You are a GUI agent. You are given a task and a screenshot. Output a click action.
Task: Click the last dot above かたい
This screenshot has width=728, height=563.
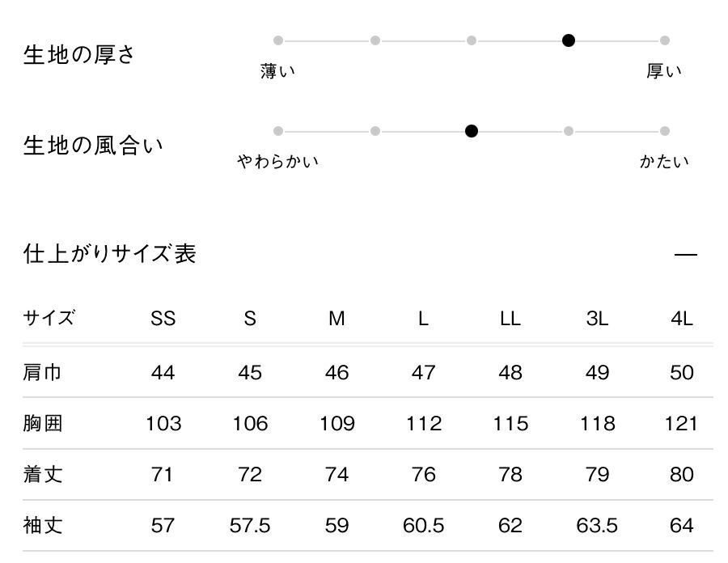click(665, 131)
